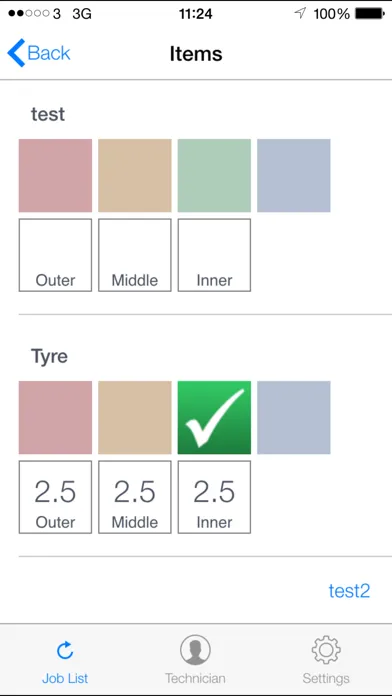Select the red status square for Tyre

(55, 417)
